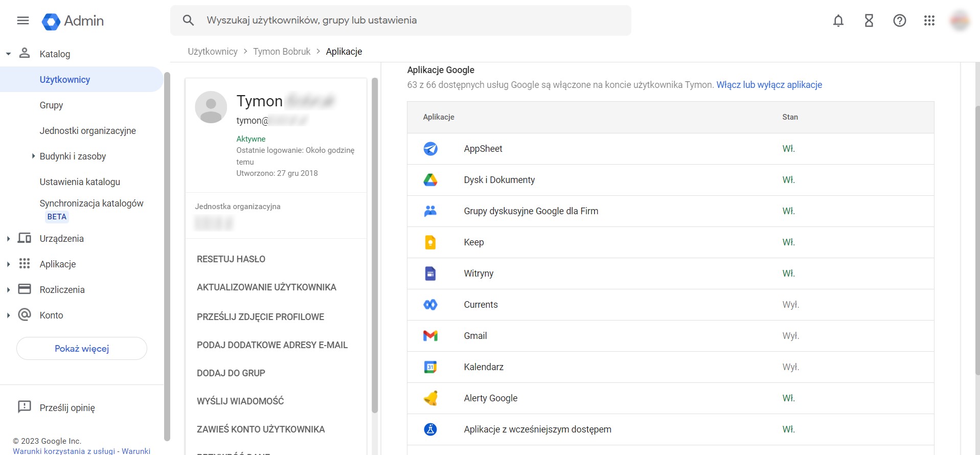Click the AppSheet icon
Image resolution: width=980 pixels, height=455 pixels.
click(x=430, y=149)
